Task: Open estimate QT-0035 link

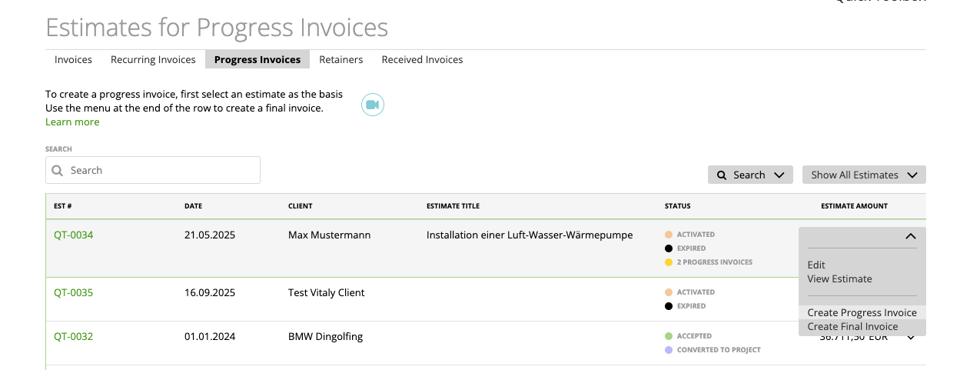Action: pos(73,292)
